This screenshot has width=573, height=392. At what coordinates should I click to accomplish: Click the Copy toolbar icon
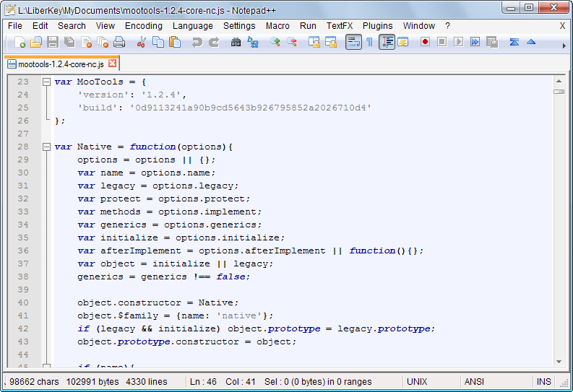pos(158,43)
